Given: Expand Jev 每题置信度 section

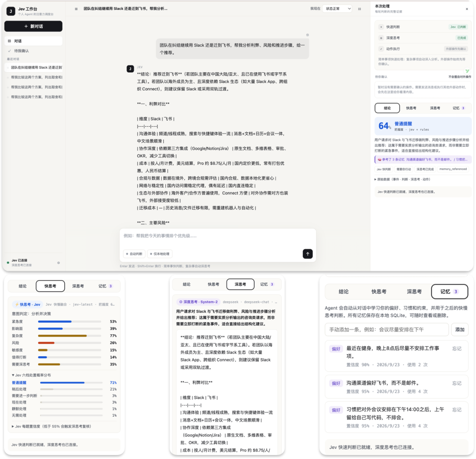Looking at the screenshot, I should [x=51, y=426].
